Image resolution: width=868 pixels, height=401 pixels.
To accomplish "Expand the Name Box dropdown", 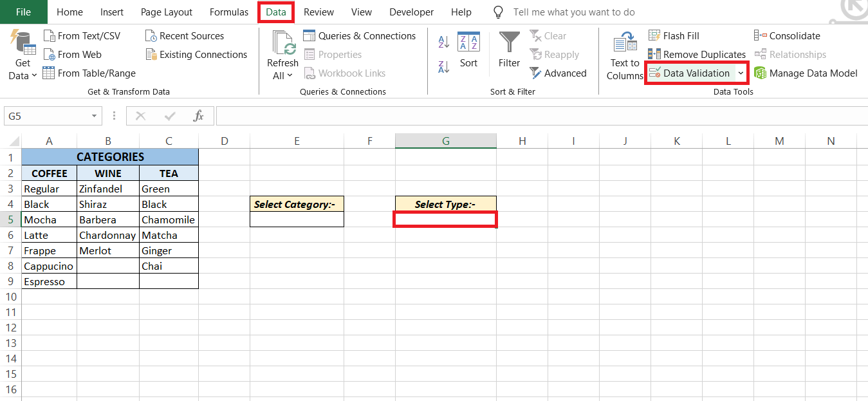I will (95, 117).
